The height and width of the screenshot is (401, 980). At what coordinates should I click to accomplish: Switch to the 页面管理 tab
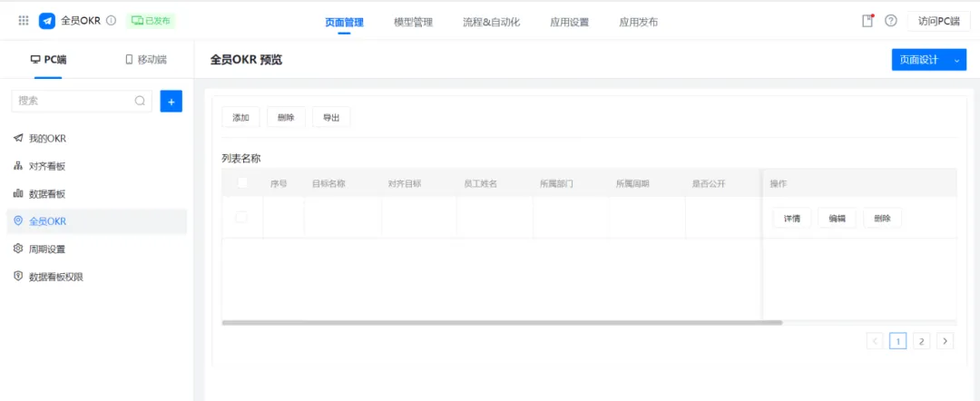point(345,23)
